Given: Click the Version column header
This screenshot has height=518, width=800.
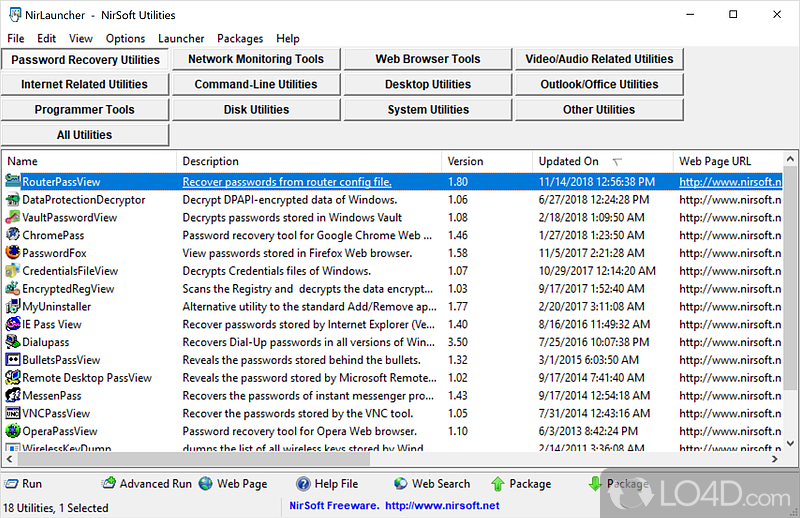Looking at the screenshot, I should [x=465, y=161].
